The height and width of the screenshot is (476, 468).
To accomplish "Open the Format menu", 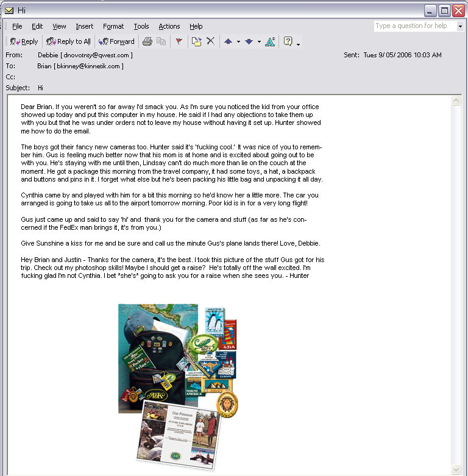I will (x=113, y=26).
